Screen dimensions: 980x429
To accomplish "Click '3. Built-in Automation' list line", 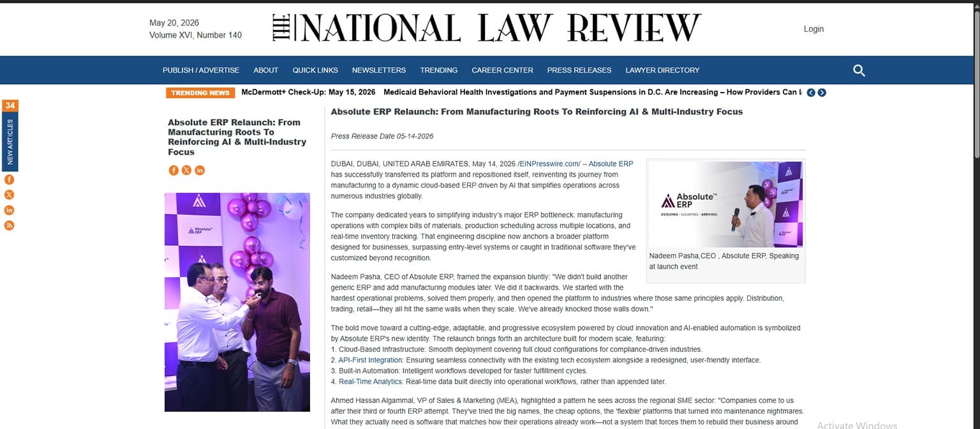I will [459, 371].
